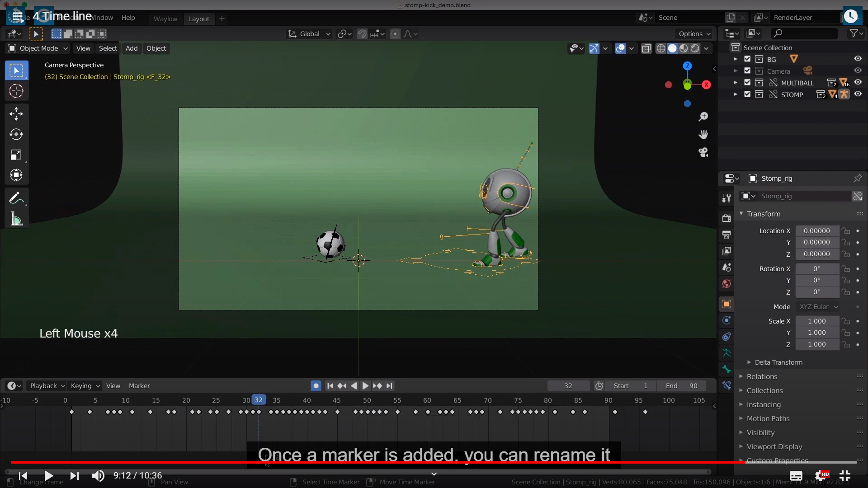Hide the BG collection with eye icon
Image resolution: width=868 pixels, height=488 pixels.
coord(858,59)
